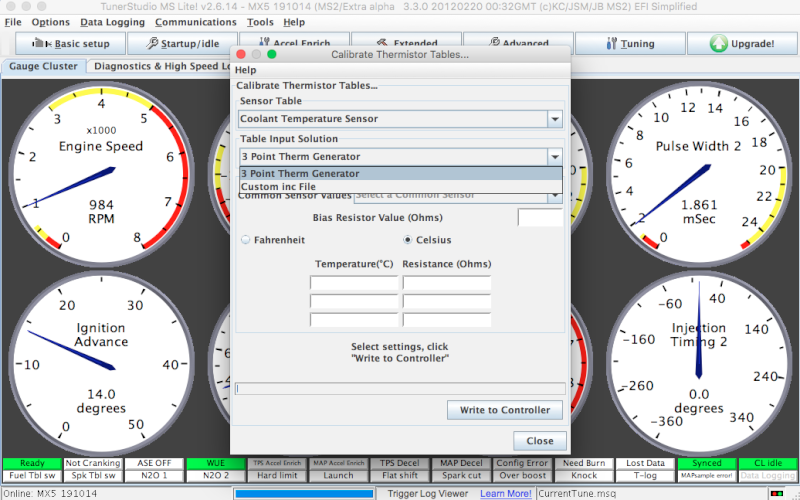Click the CL idle indicator
Viewport: 800px width, 500px height.
768,463
